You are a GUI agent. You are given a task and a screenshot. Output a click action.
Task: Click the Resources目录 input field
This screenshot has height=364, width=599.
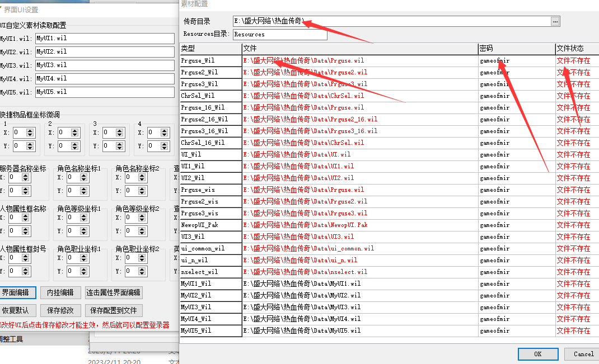click(279, 35)
